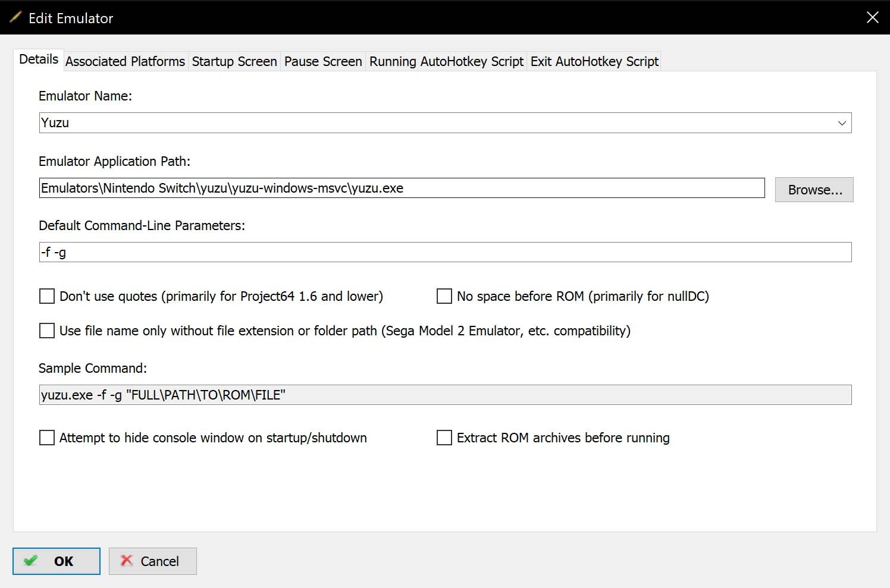The height and width of the screenshot is (588, 890).
Task: Click the green checkmark icon on OK
Action: tap(30, 561)
